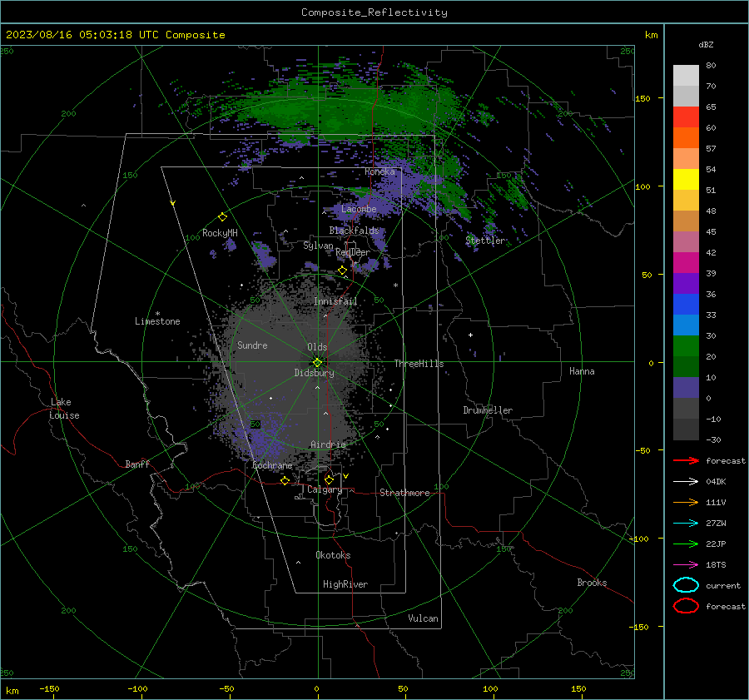749x700 pixels.
Task: Click the Drumheller city label
Action: point(488,410)
